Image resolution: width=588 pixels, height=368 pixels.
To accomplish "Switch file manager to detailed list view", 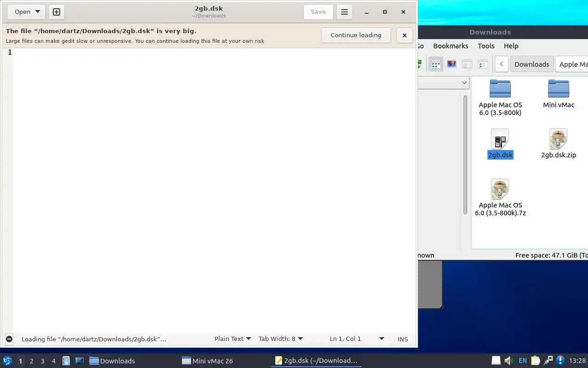I will click(x=483, y=64).
